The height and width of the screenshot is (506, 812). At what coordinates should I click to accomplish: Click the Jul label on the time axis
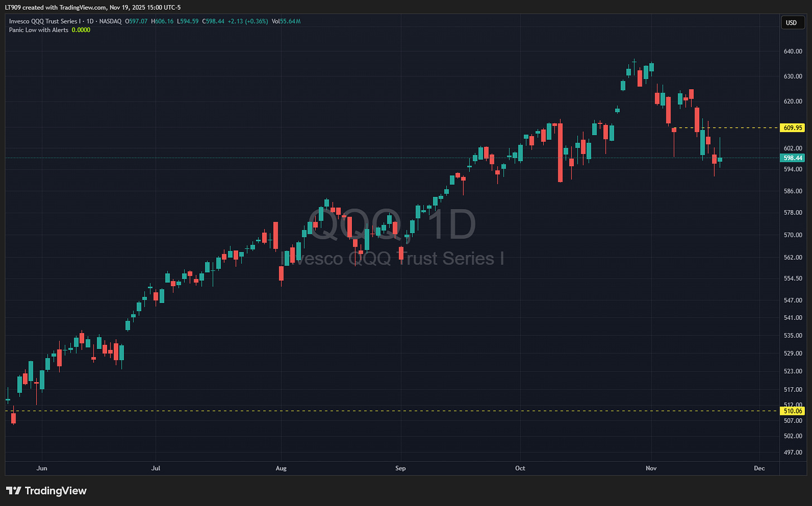click(x=156, y=468)
